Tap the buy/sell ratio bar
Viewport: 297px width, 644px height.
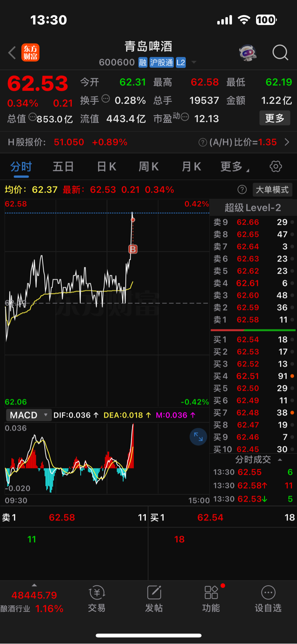tap(253, 330)
